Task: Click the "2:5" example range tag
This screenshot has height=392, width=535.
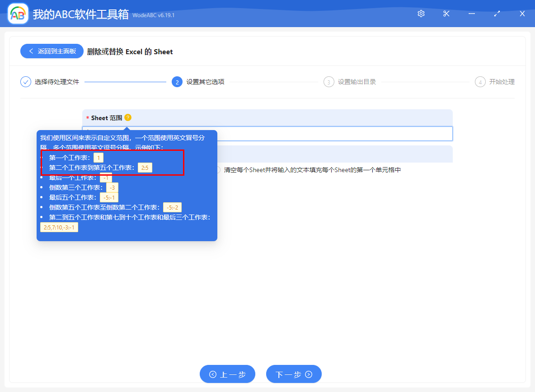Action: point(145,168)
